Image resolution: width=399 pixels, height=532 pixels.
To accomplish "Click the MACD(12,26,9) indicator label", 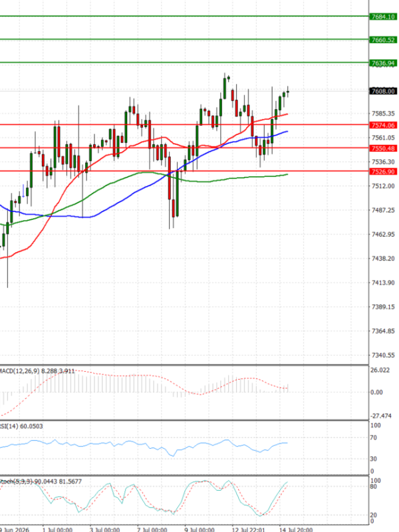I will [x=20, y=371].
